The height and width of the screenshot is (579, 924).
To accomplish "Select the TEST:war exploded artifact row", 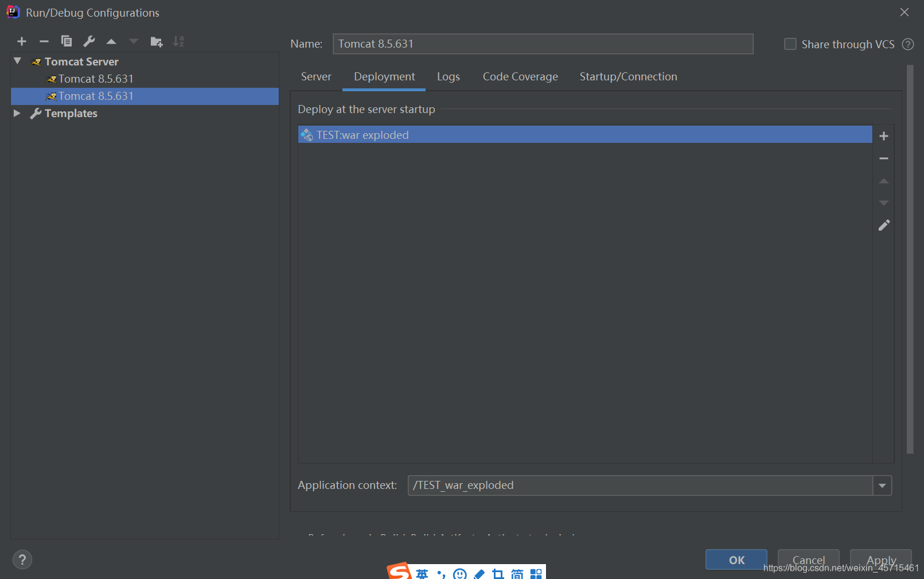I will [x=585, y=135].
